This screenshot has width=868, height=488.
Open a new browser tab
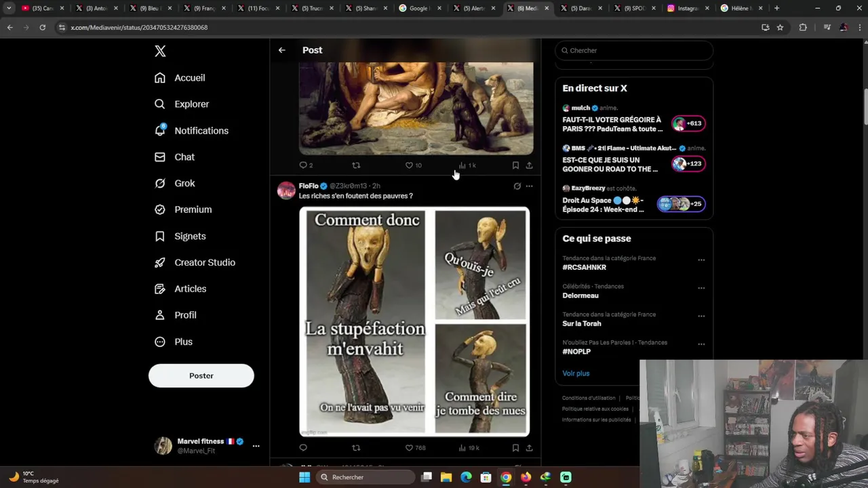[x=776, y=8]
